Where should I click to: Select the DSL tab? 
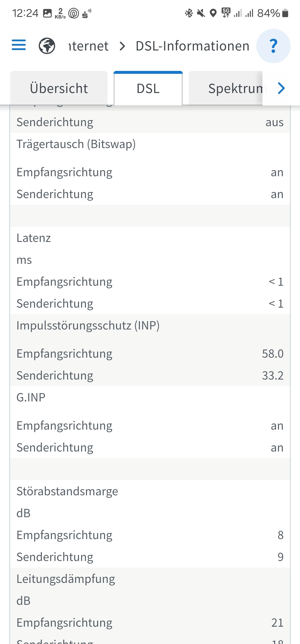(x=148, y=88)
